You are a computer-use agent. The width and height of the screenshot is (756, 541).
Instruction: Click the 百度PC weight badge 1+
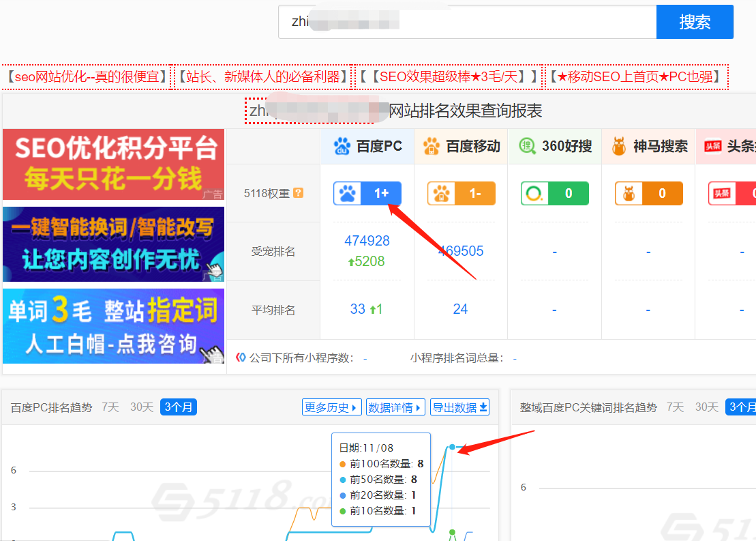[x=367, y=194]
